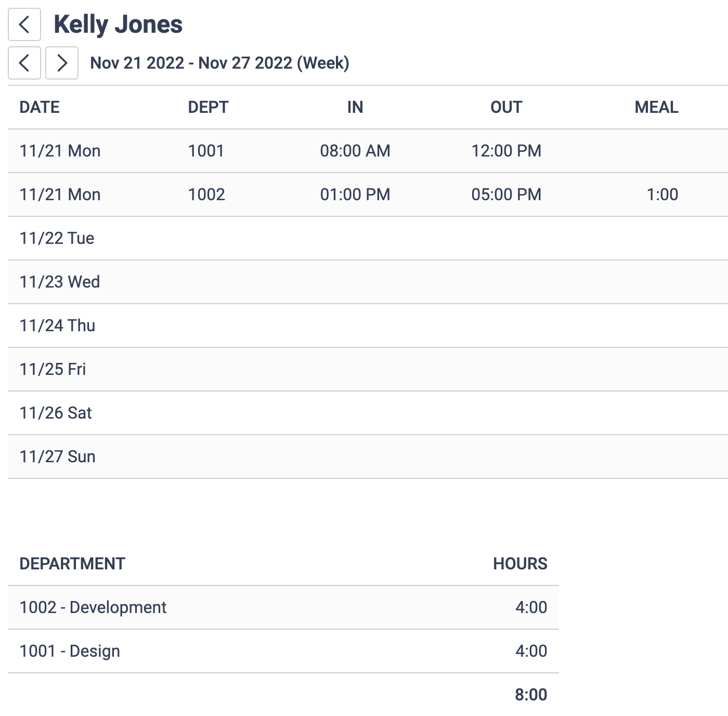
Task: Open the 11/23 Wed timesheet row
Action: [260, 282]
